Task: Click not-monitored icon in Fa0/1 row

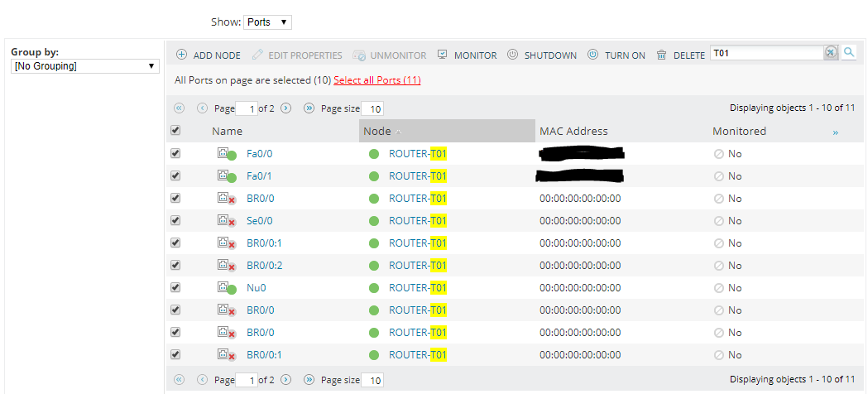Action: click(719, 176)
